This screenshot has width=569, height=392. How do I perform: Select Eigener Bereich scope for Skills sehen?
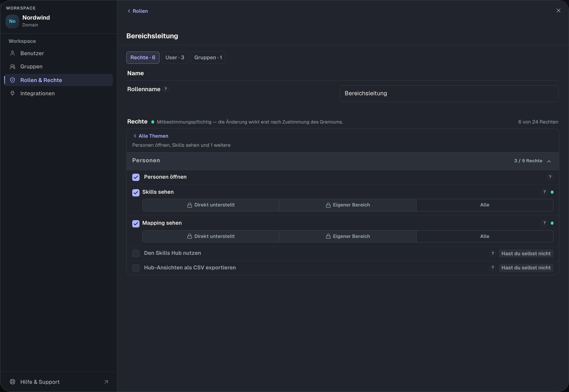[x=348, y=205]
